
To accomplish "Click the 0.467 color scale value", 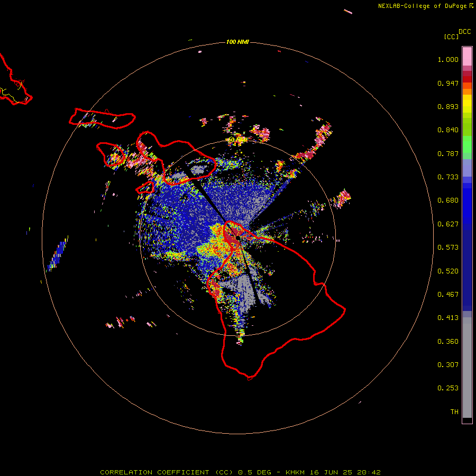I will coord(448,295).
